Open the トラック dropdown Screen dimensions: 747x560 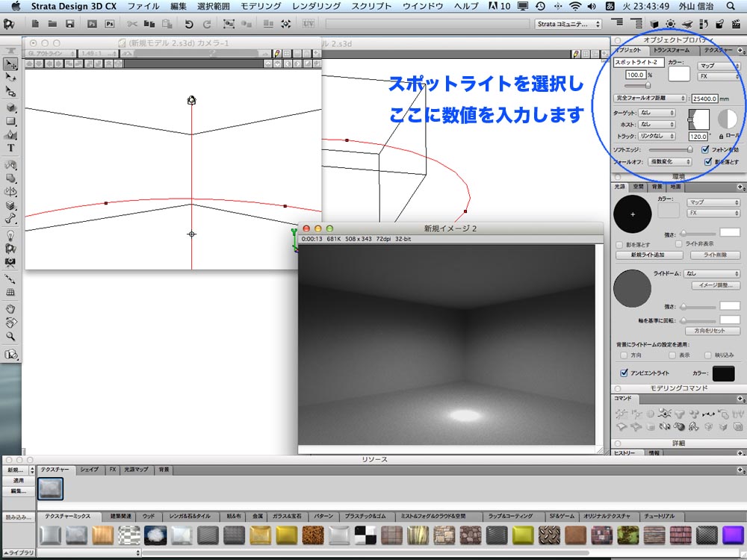click(x=657, y=136)
